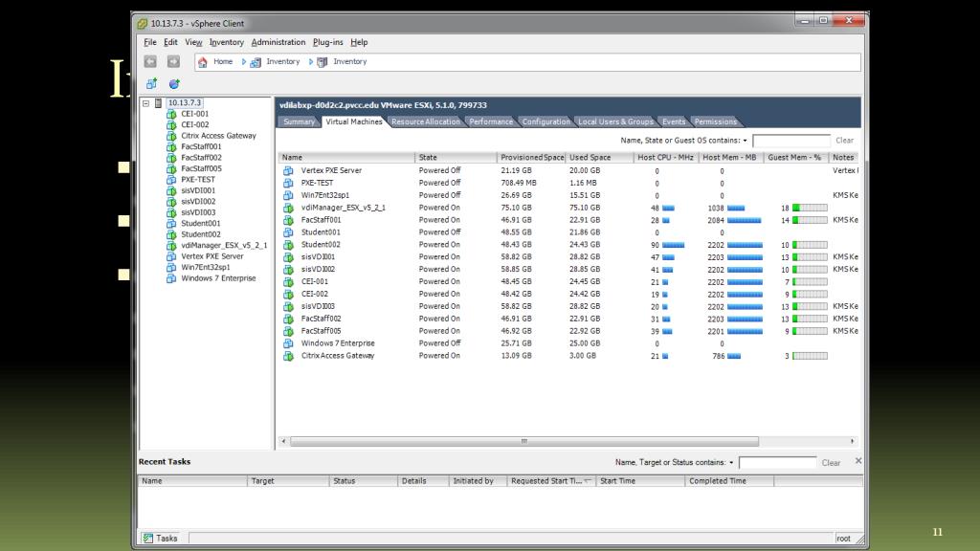Click the new virtual machine toolbar icon
Screen dimensions: 980x551
[x=151, y=84]
